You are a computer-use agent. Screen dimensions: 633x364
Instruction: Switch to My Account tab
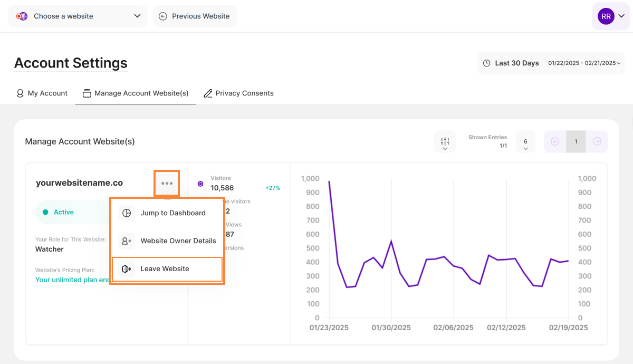(x=42, y=93)
